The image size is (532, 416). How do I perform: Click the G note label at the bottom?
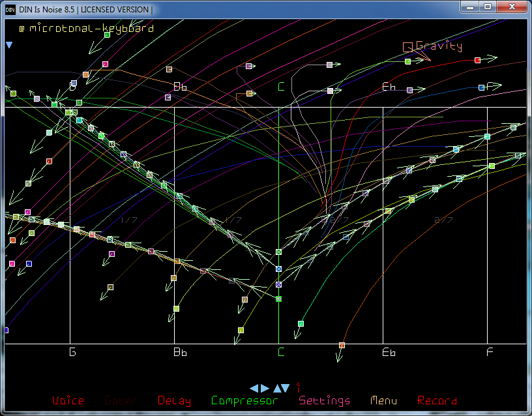72,353
